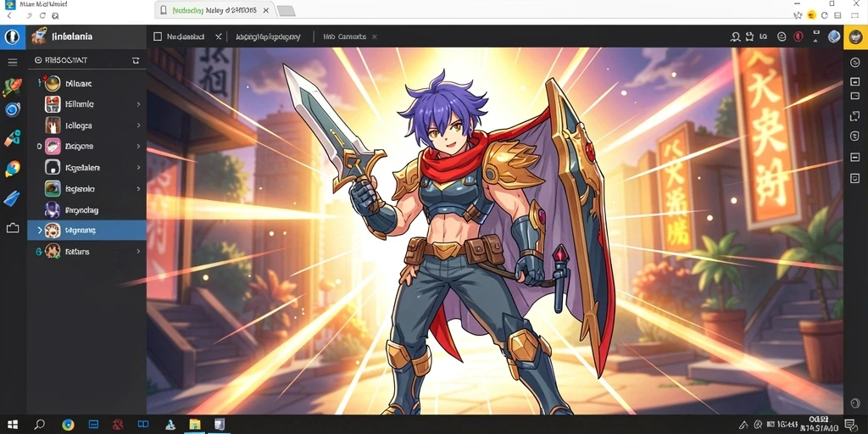Click the red circular icon in top toolbar

point(798,36)
